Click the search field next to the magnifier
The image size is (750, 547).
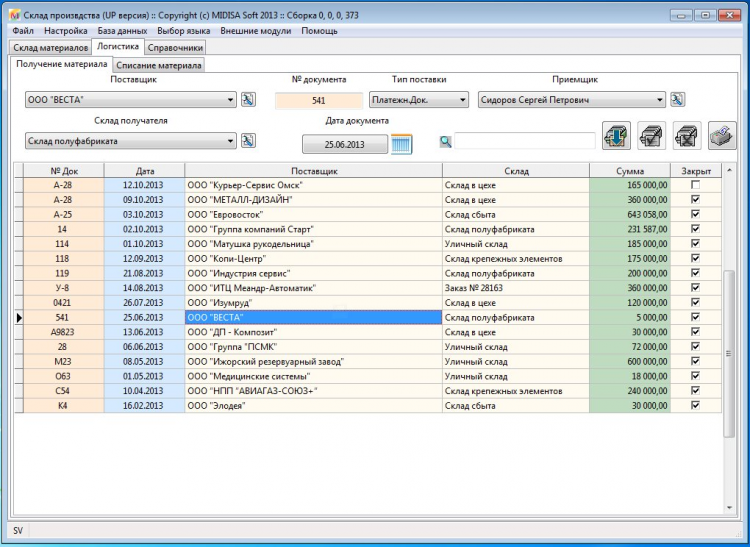(524, 142)
